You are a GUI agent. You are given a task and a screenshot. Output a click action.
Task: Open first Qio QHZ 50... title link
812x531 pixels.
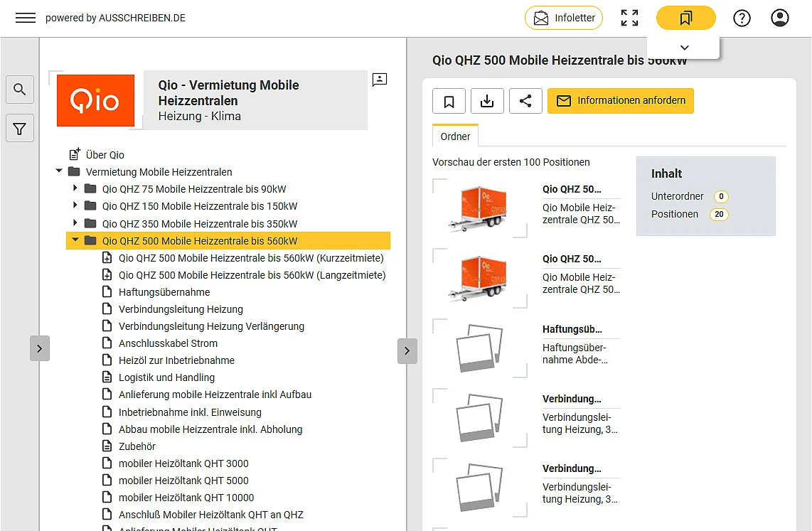(572, 189)
